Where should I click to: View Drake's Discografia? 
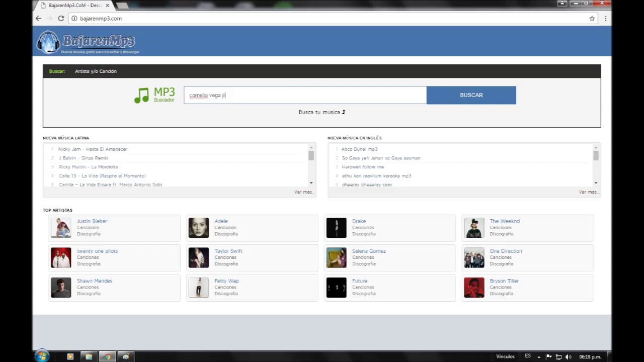[x=364, y=234]
